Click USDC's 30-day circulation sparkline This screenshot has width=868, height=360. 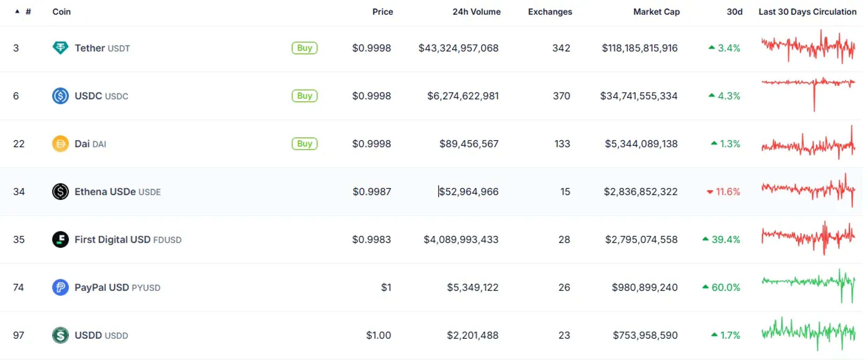point(808,94)
